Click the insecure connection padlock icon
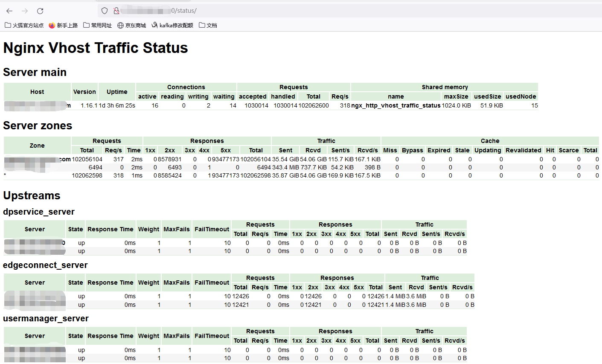This screenshot has width=602, height=364. click(x=116, y=11)
